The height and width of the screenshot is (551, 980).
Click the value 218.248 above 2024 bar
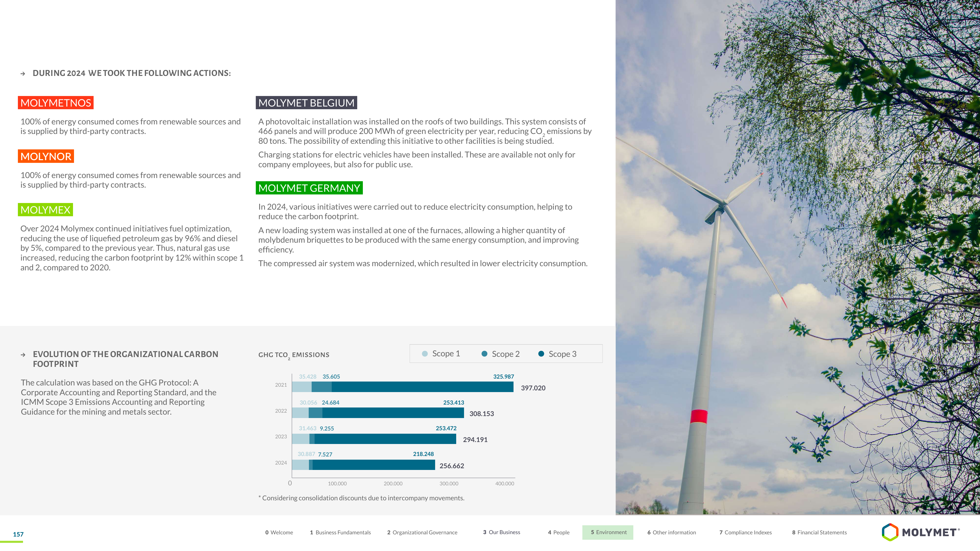point(423,454)
